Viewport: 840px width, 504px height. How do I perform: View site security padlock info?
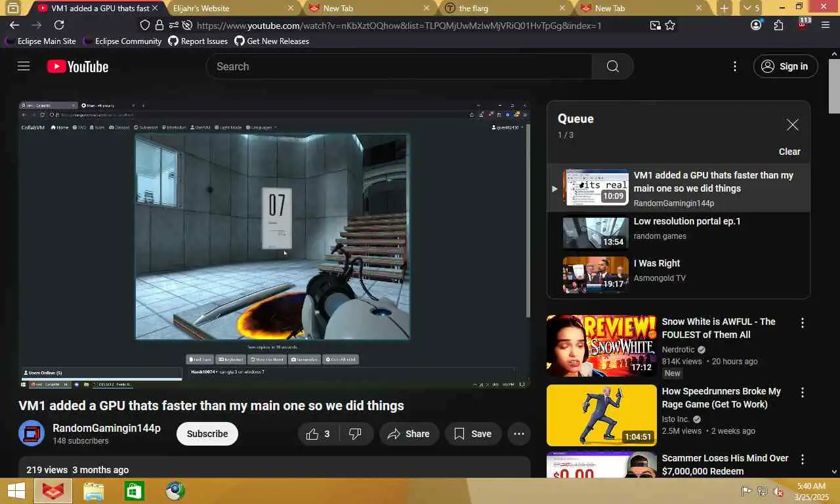coord(159,26)
